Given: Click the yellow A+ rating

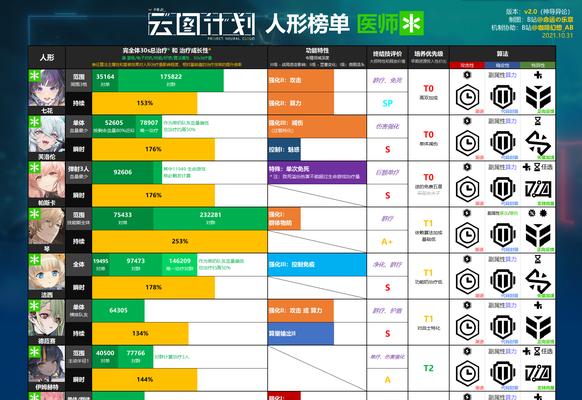Looking at the screenshot, I should (x=387, y=242).
